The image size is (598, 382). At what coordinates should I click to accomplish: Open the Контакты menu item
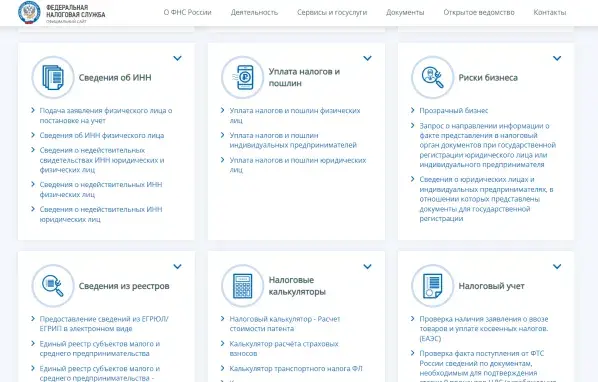click(x=550, y=12)
